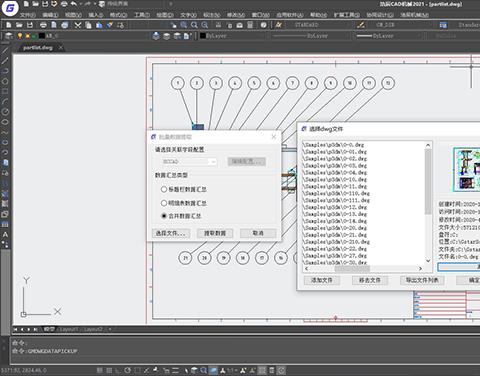Toggle Polar tracking in status bar
Viewport: 480px width, 376px height.
[x=128, y=370]
